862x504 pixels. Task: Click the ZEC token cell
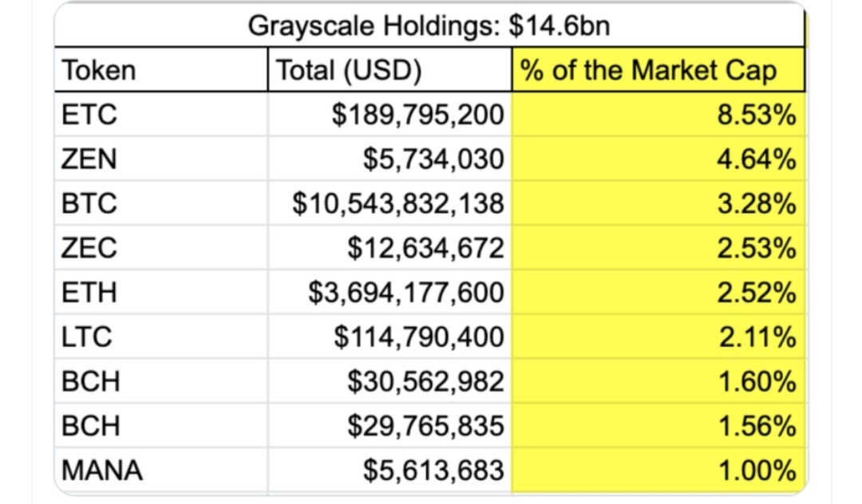(x=161, y=247)
